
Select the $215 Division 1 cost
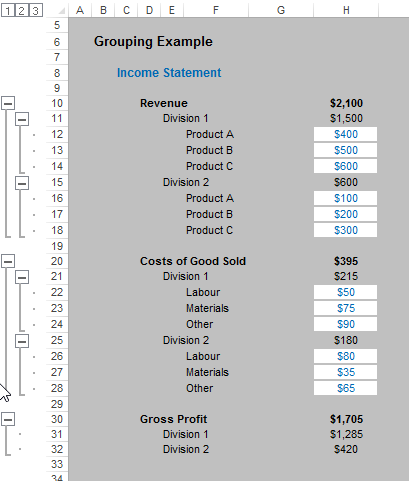point(346,276)
